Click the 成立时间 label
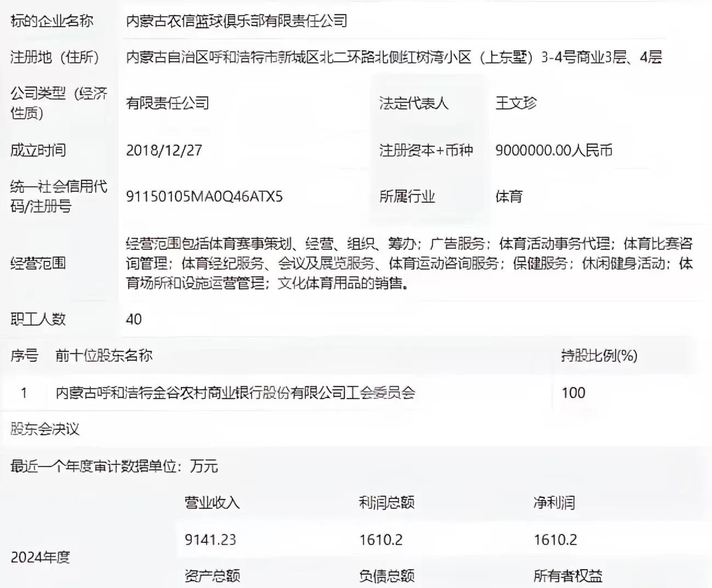This screenshot has width=712, height=588. point(38,150)
